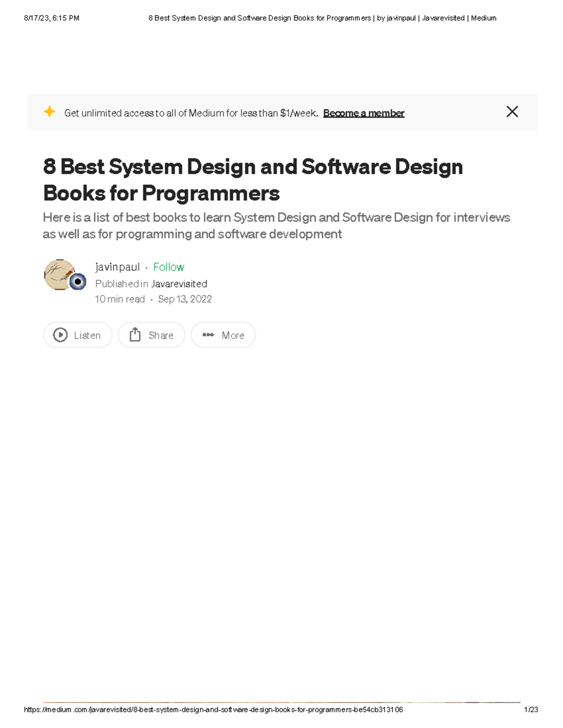Click the play icon in the Listen button

(x=60, y=335)
